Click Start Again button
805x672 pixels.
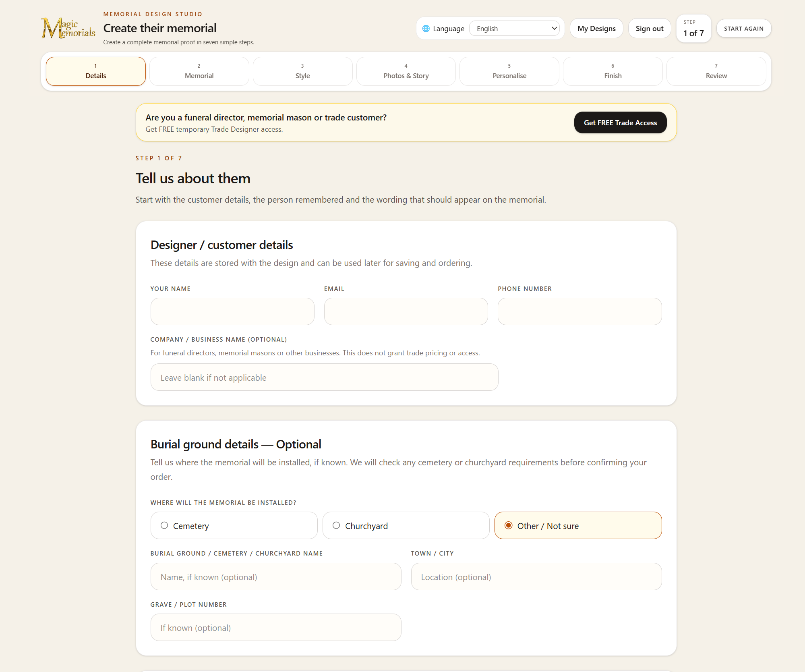click(743, 29)
